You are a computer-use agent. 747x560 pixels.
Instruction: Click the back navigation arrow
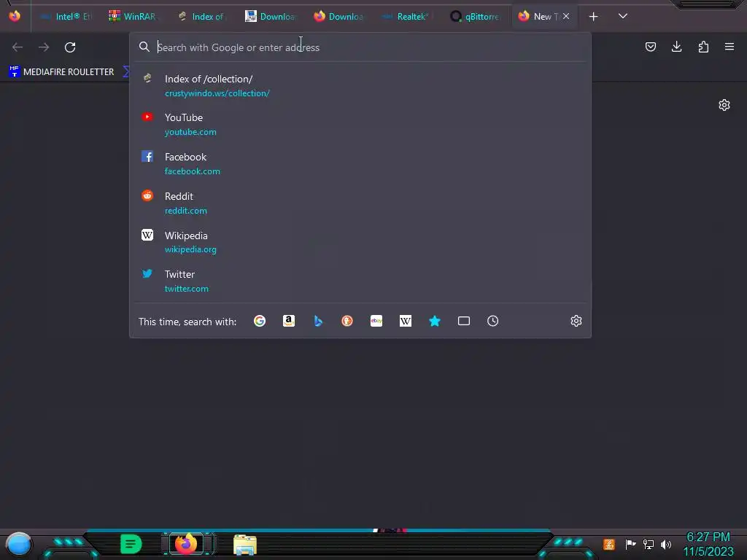pos(18,47)
